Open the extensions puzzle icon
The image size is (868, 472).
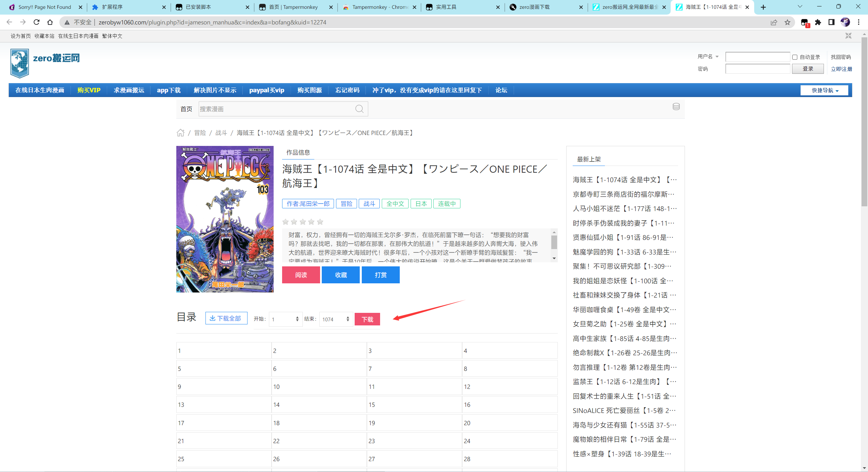(818, 22)
